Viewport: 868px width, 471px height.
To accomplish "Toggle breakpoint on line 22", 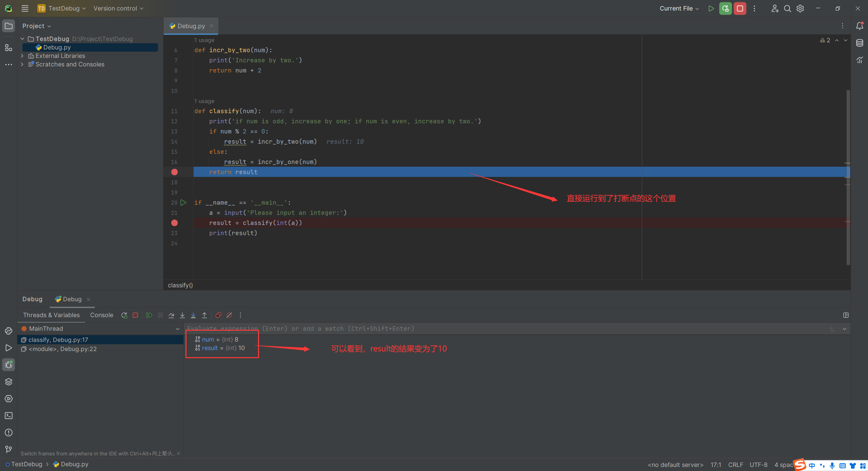I will (x=175, y=223).
